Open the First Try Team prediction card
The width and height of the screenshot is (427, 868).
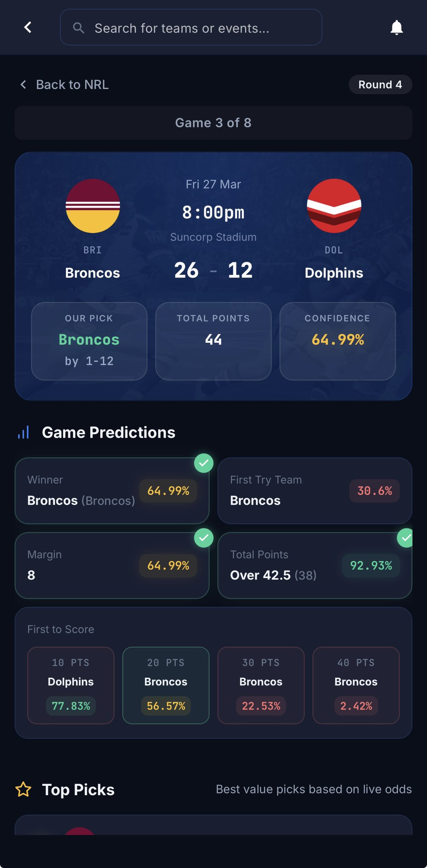pos(314,490)
